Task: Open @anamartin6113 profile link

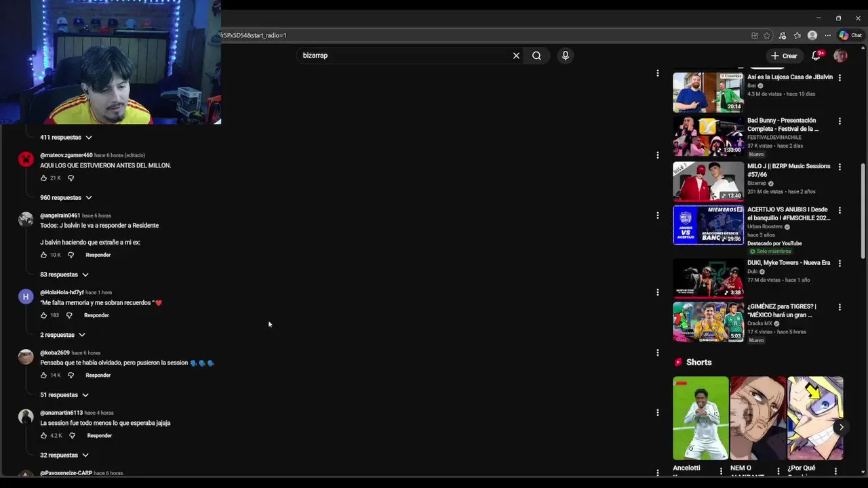Action: pos(61,413)
